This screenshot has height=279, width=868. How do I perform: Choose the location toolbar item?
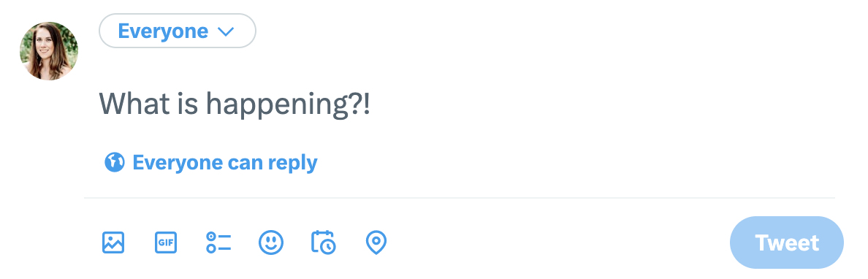pos(376,242)
